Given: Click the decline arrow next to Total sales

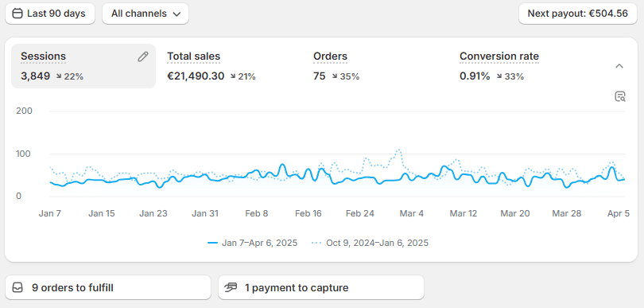Looking at the screenshot, I should [x=233, y=76].
